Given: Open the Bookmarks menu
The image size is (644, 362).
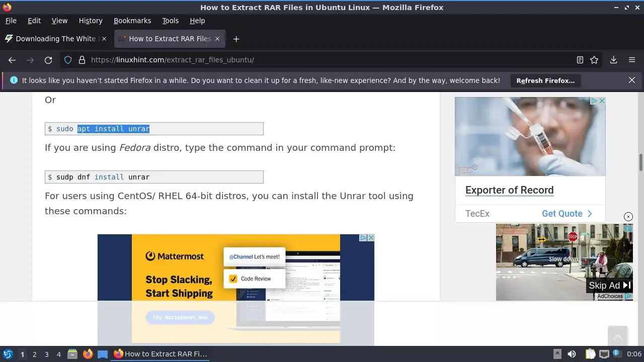Looking at the screenshot, I should pos(132,21).
